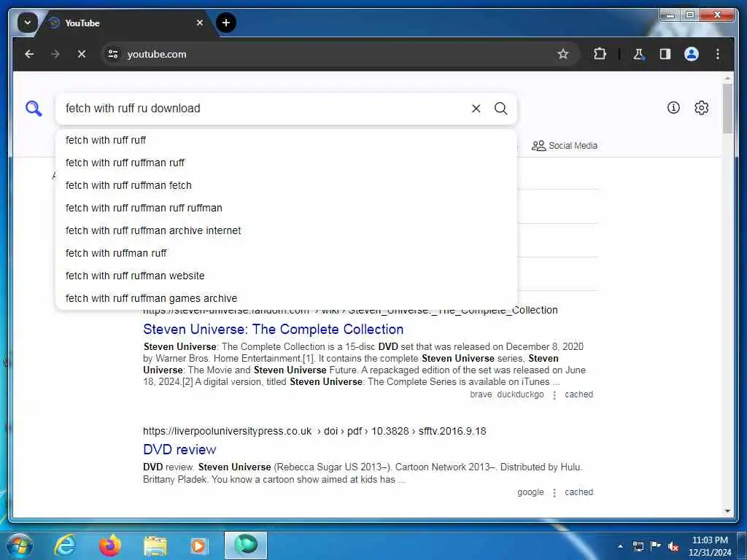Open the "DVD review" result link
The height and width of the screenshot is (560, 747).
[179, 449]
